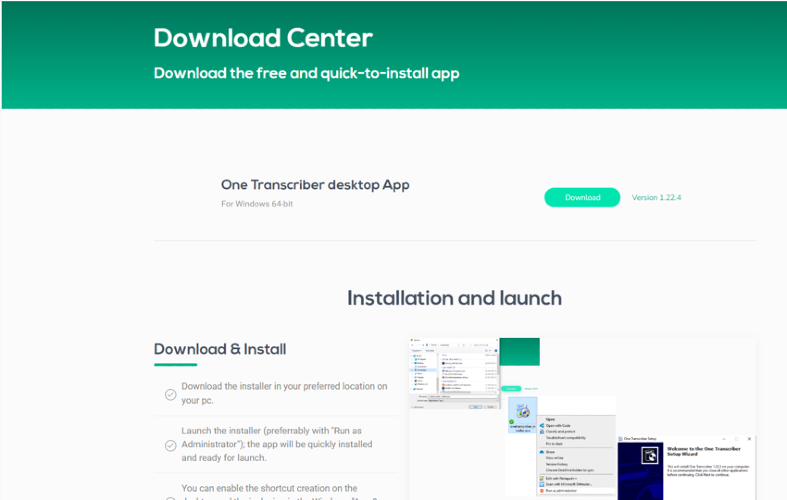This screenshot has width=787, height=500.
Task: Click the 'Download the installer in your preferred location' step
Action: click(284, 393)
